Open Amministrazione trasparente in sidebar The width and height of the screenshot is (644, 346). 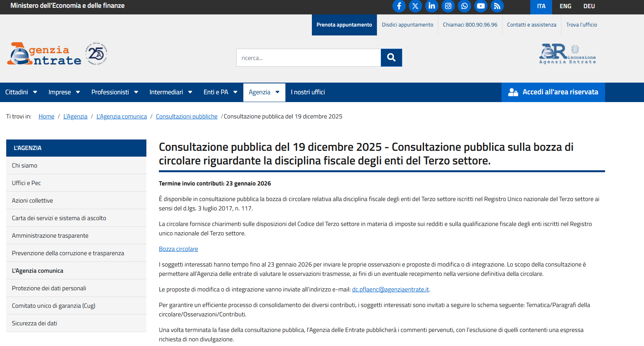pos(50,236)
